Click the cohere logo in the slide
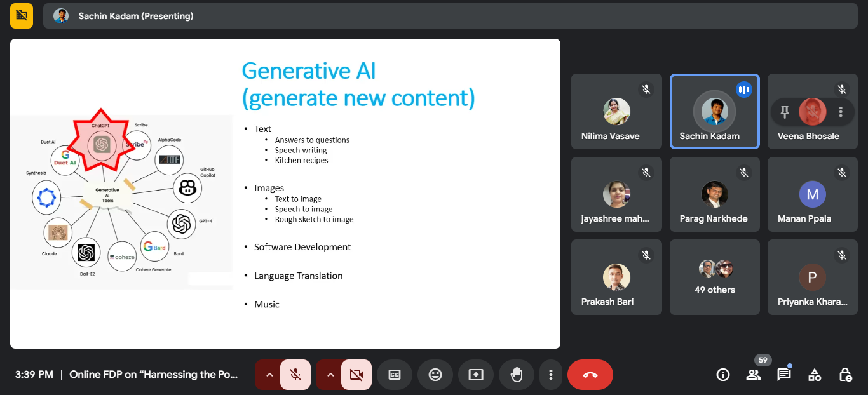The height and width of the screenshot is (395, 868). pyautogui.click(x=122, y=257)
